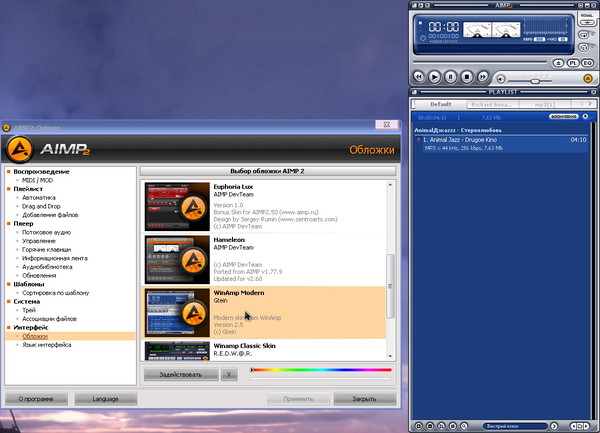Open the Drag and Drop options page

pos(41,206)
